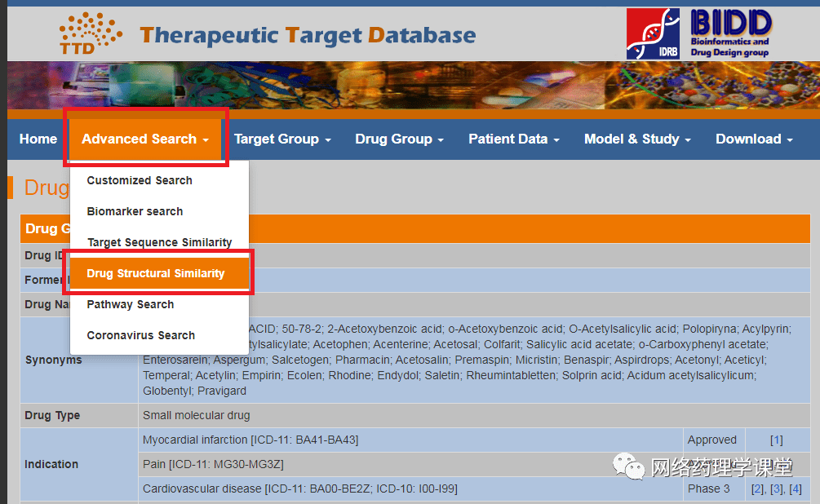Select Customized Search menu entry

click(140, 180)
